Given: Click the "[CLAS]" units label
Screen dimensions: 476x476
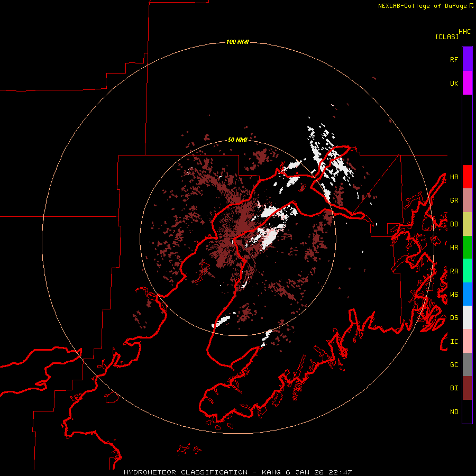Looking at the screenshot, I should tap(447, 37).
